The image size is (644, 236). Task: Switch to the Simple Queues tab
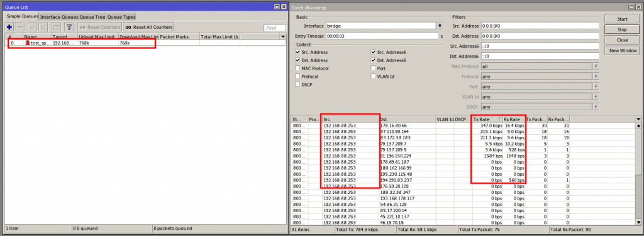(22, 16)
